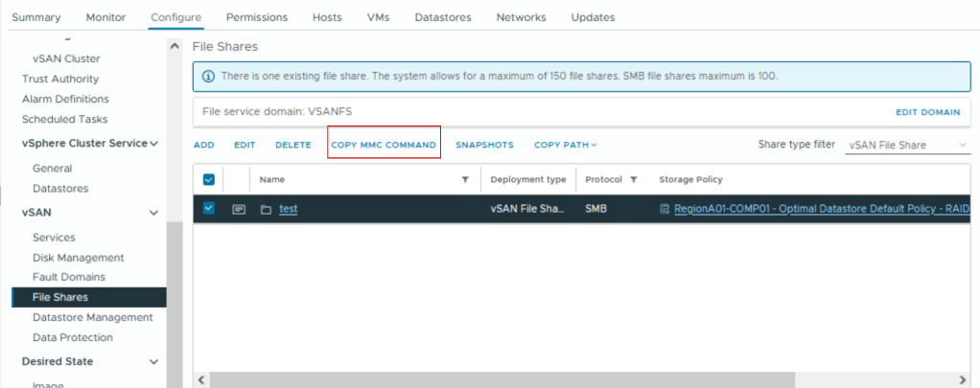
Task: Click Copy MMC Command button
Action: pos(384,145)
